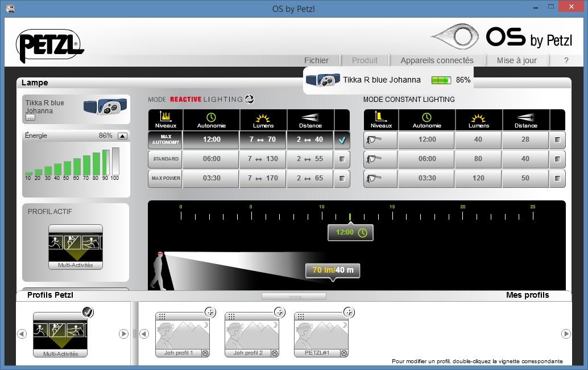Viewport: 588px width, 370px height.
Task: Click the 86% energy bar chart
Action: [x=72, y=164]
